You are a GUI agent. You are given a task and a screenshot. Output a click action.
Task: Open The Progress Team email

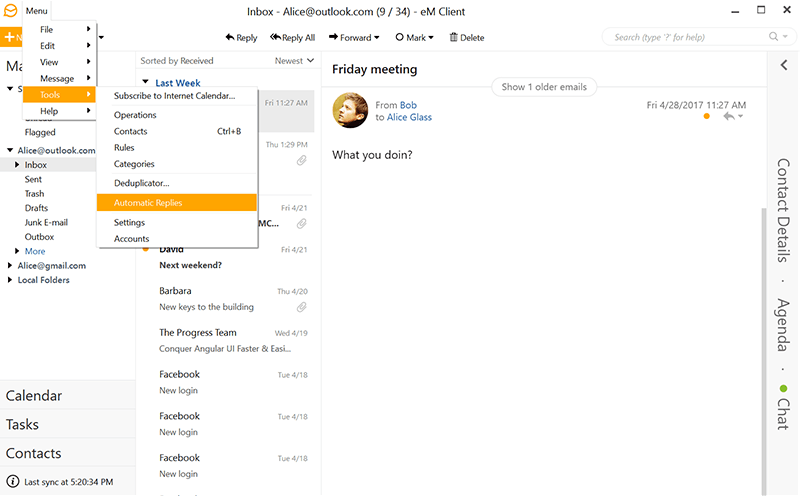pos(229,340)
